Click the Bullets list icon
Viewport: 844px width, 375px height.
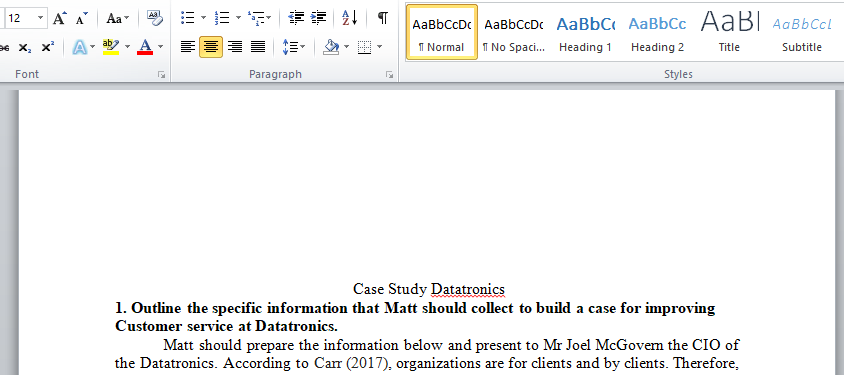[187, 18]
